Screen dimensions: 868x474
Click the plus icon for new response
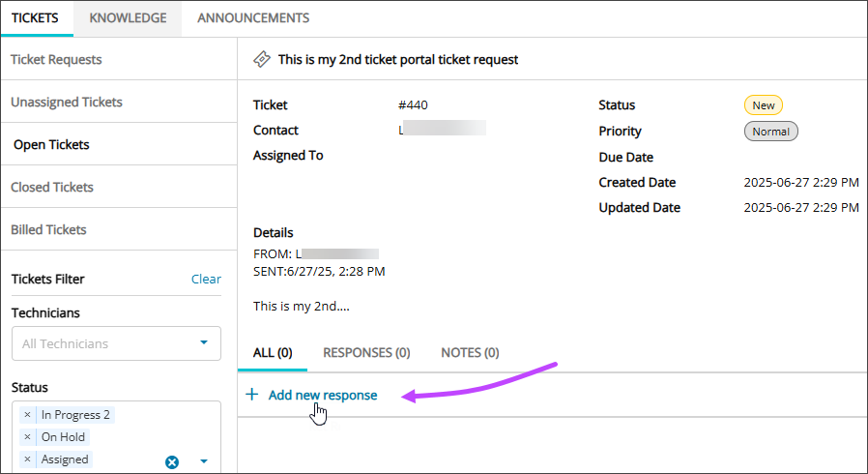point(252,395)
